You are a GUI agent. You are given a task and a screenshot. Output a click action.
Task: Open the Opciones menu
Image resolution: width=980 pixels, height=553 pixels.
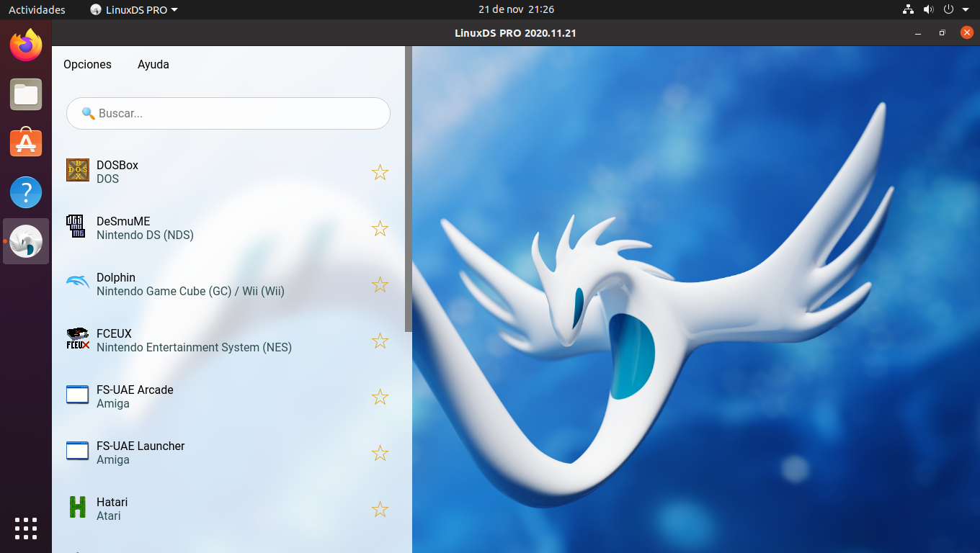click(87, 64)
